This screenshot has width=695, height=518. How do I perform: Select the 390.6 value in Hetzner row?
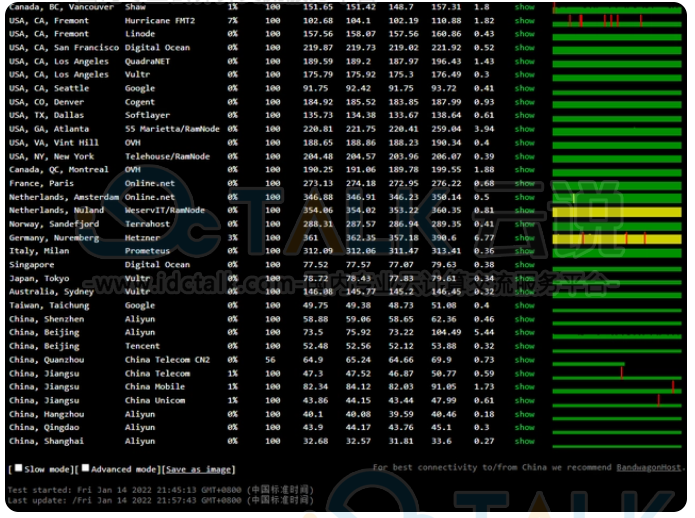[x=444, y=238]
